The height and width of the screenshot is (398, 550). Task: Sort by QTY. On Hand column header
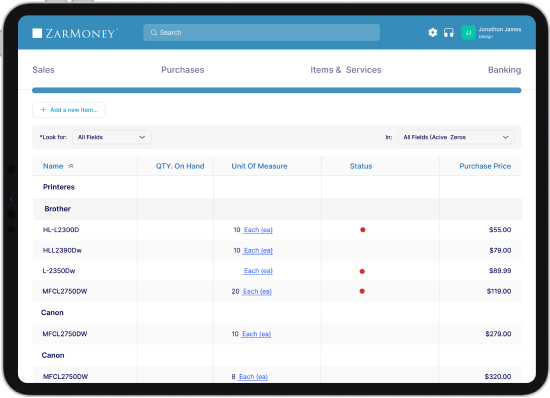click(180, 166)
